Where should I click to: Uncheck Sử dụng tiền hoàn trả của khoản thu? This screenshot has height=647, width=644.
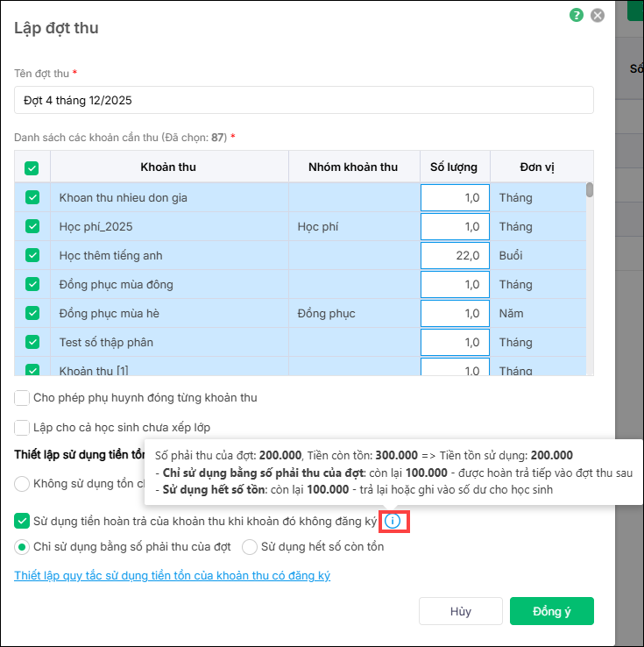23,522
